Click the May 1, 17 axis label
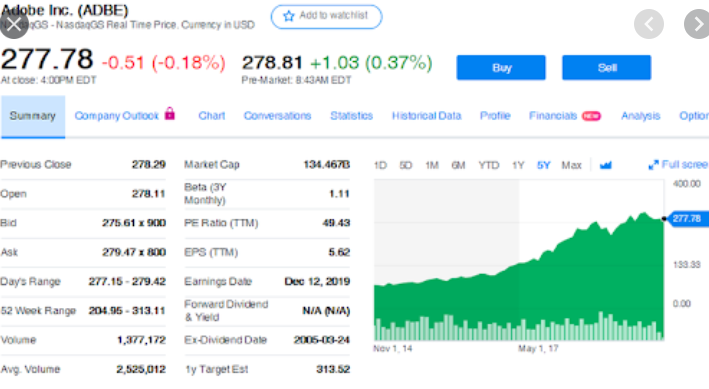709x389 pixels. point(538,348)
